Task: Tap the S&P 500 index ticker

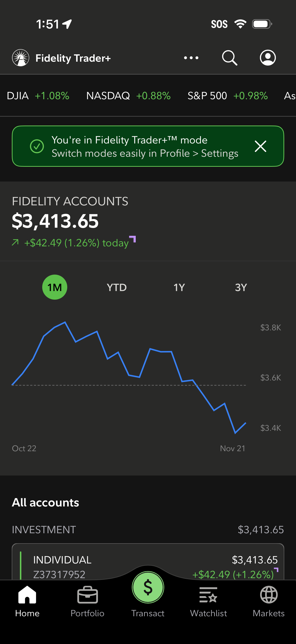Action: [x=228, y=96]
